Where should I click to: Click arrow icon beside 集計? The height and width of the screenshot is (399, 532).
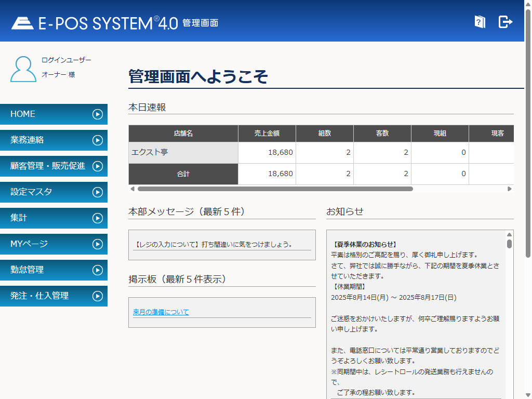click(x=97, y=218)
